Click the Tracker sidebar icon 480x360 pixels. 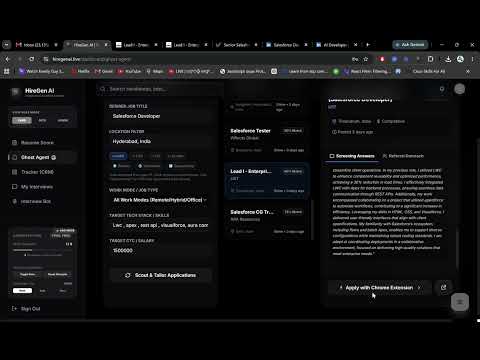point(14,172)
